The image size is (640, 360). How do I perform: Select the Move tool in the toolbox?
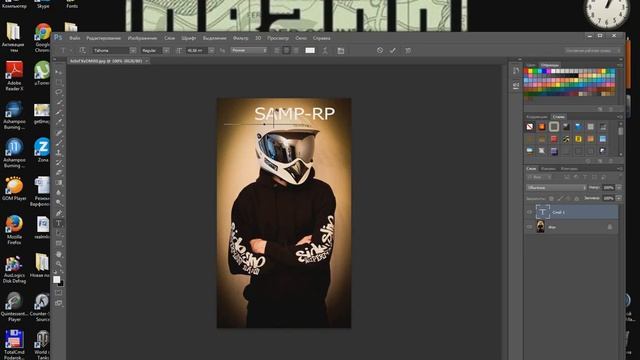(x=59, y=73)
